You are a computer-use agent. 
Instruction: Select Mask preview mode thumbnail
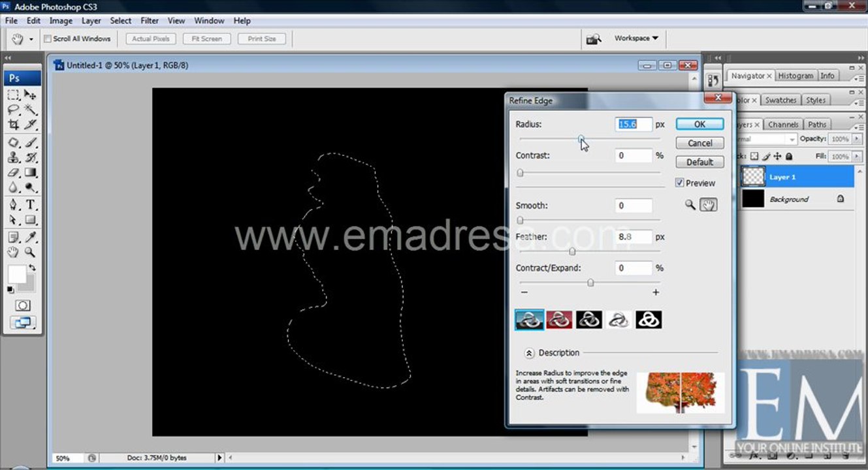(649, 320)
